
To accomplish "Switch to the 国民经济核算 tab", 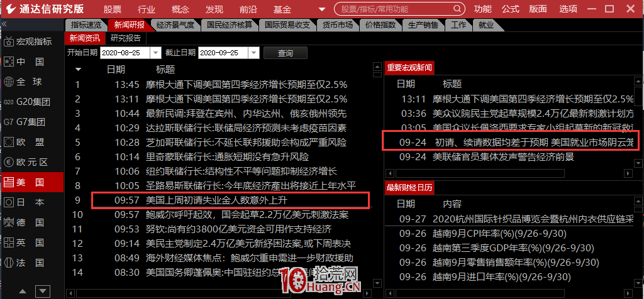I will pyautogui.click(x=230, y=25).
